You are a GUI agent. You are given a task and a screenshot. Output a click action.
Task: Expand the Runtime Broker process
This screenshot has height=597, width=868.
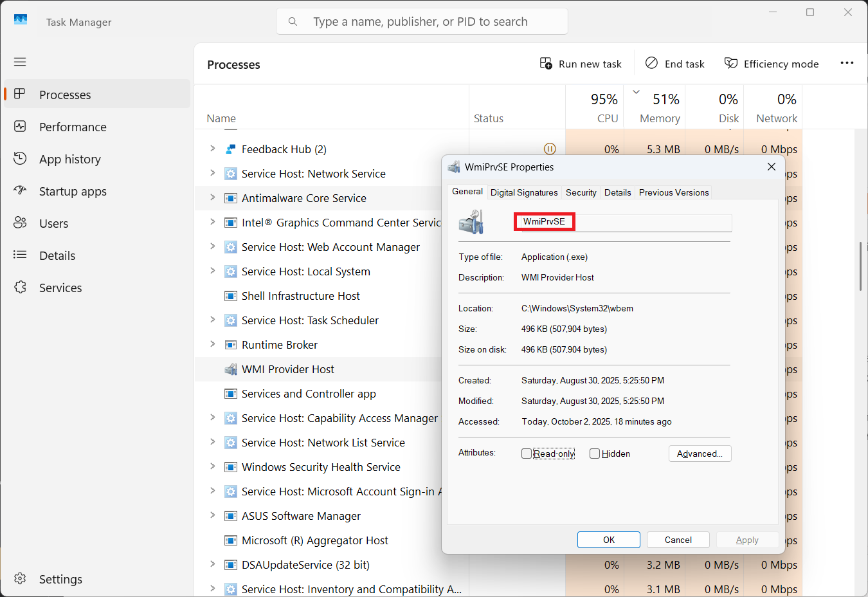click(x=212, y=344)
